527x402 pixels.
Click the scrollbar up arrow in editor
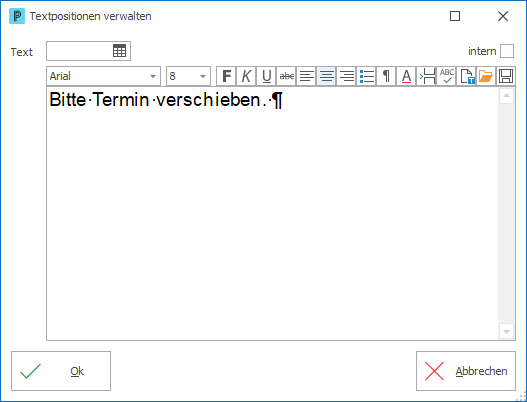506,96
